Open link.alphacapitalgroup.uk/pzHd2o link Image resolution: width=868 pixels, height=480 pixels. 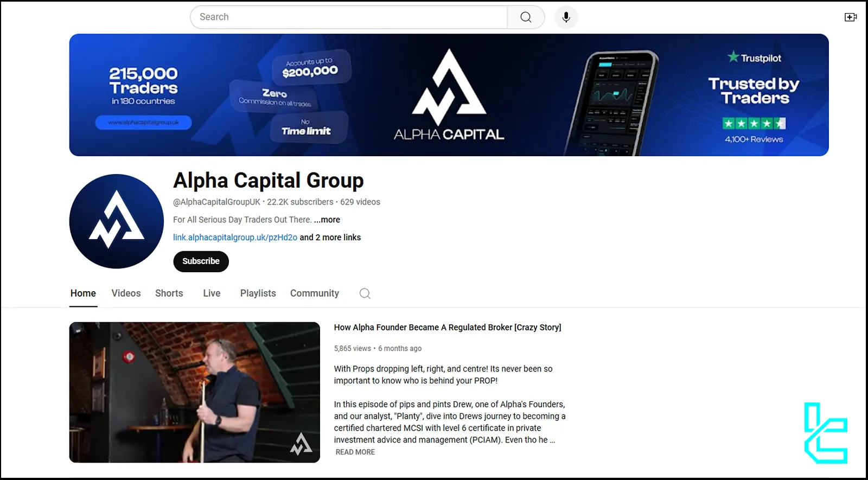(235, 238)
